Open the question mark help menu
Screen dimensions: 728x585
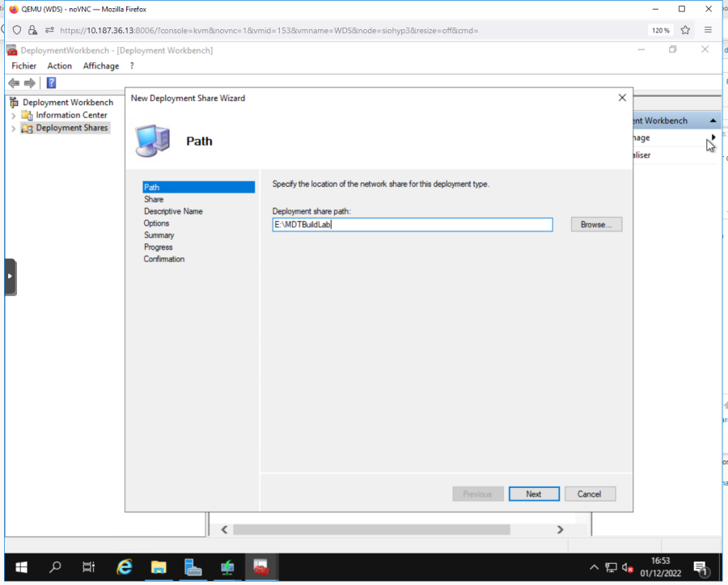click(132, 66)
